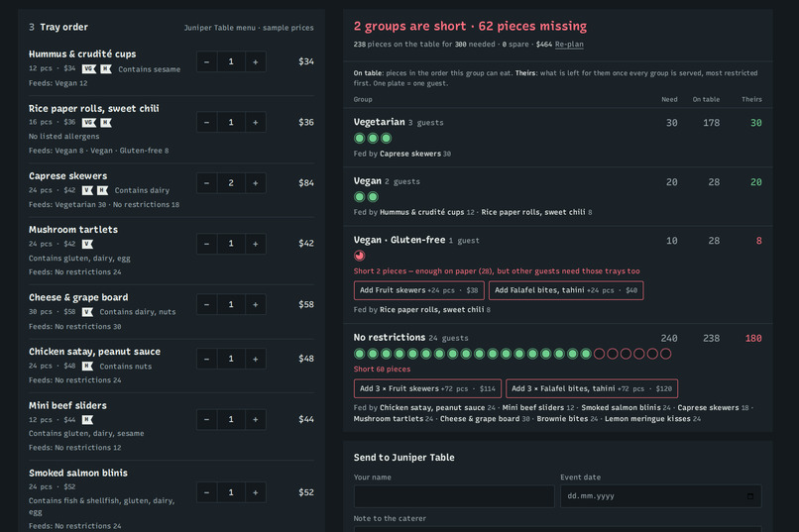Image resolution: width=799 pixels, height=532 pixels.
Task: Click the red 180 Theirs value
Action: [753, 339]
